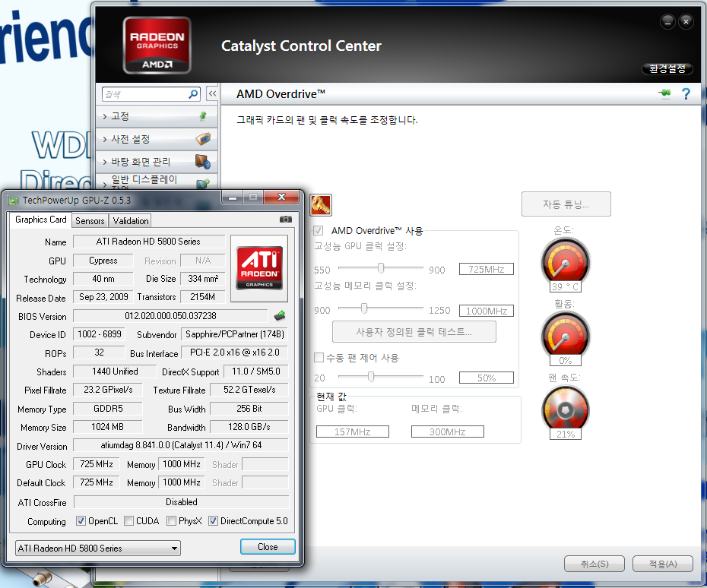Open the Validation tab in GPU-Z

(x=130, y=221)
